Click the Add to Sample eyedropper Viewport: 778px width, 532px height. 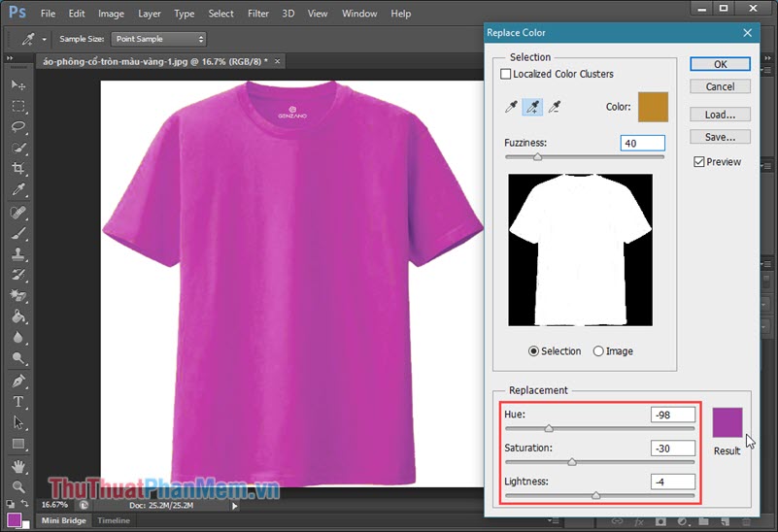pyautogui.click(x=533, y=107)
